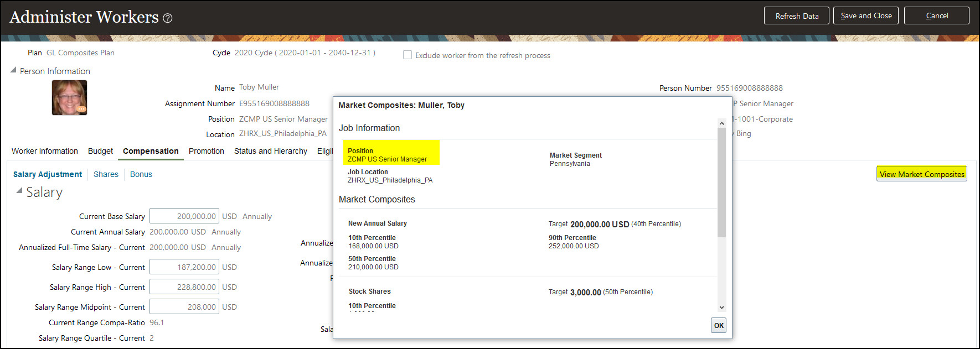Select the Salary Adjustment subtab
This screenshot has width=980, height=349.
point(48,174)
